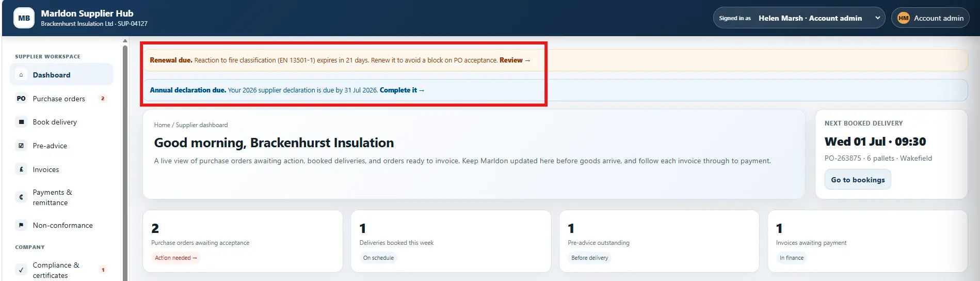
Task: Click 'Good morning, Brackenhurst Insulation' heading
Action: [x=274, y=143]
